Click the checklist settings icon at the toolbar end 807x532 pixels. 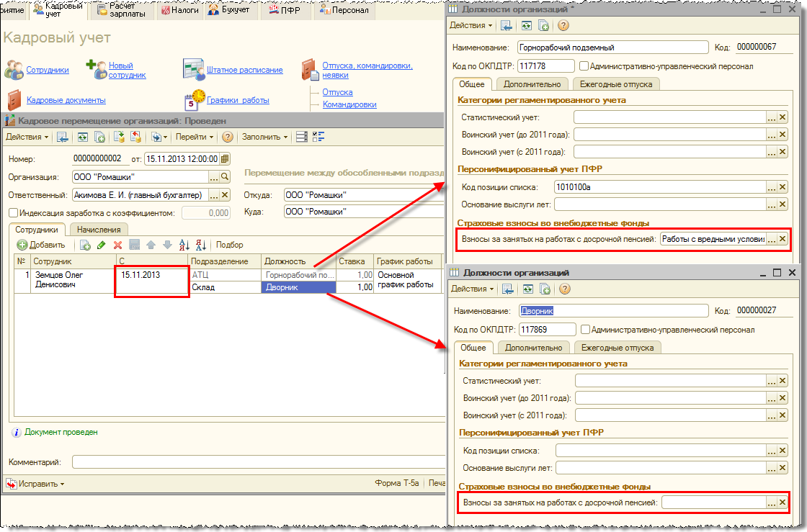(318, 137)
